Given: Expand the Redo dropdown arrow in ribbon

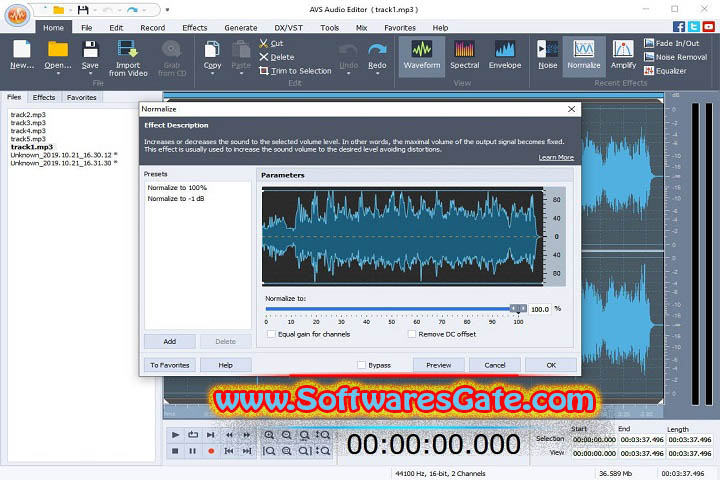Looking at the screenshot, I should (x=377, y=73).
